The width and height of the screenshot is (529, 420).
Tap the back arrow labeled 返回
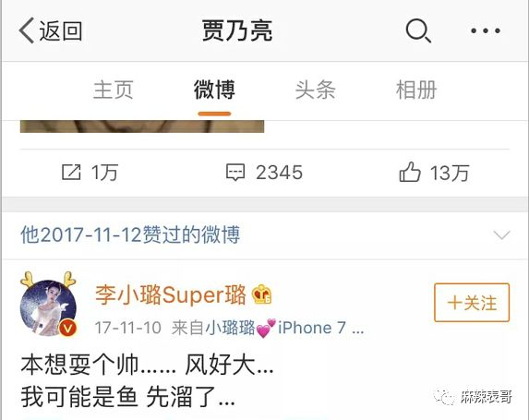coord(50,30)
